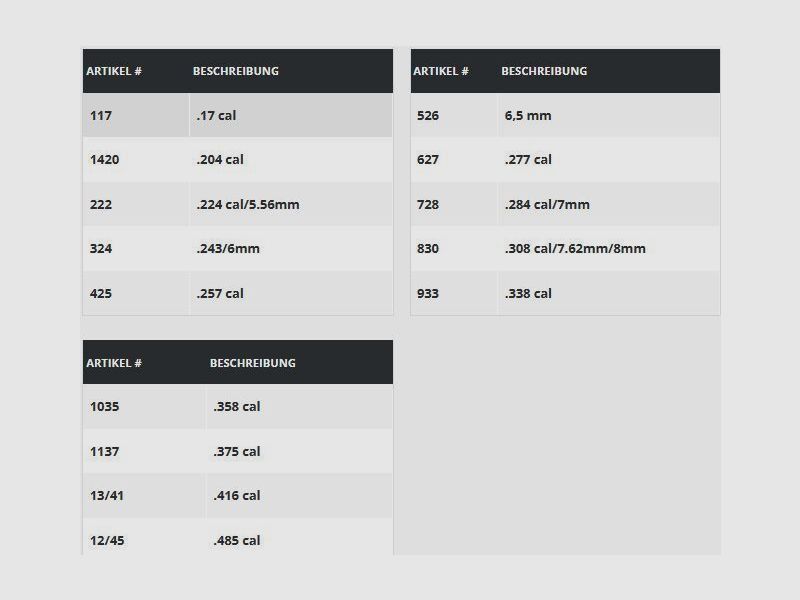Click the .224 cal/5.56mm description
Viewport: 800px width, 600px height.
click(248, 205)
